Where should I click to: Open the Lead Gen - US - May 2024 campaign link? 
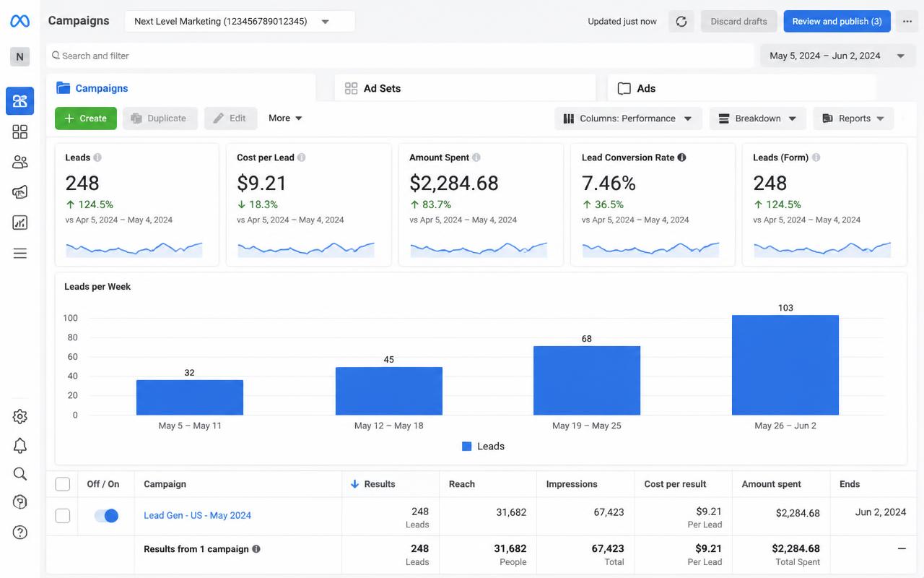pos(197,515)
